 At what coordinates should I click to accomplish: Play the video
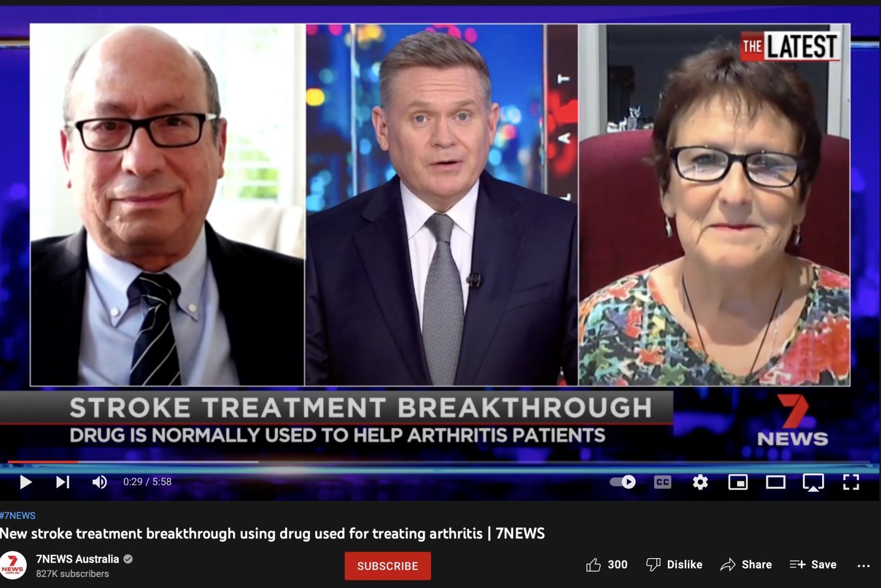coord(26,482)
